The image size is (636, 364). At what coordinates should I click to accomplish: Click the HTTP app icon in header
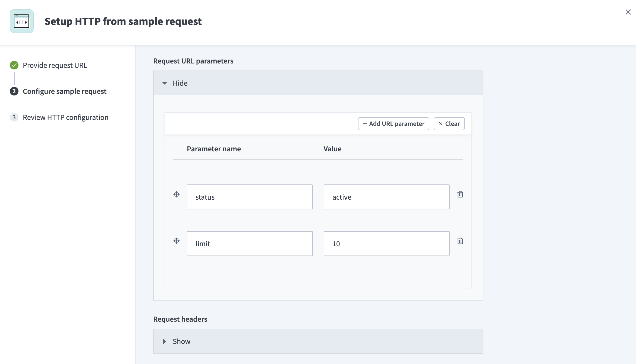point(21,21)
